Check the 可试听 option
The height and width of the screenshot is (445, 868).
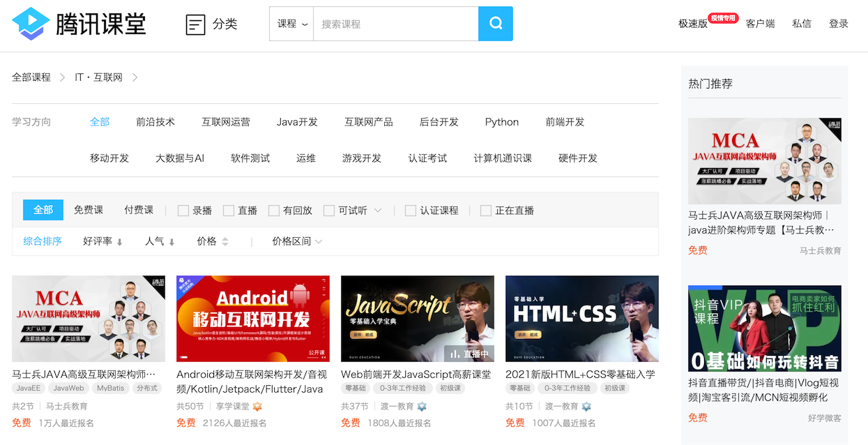[329, 211]
